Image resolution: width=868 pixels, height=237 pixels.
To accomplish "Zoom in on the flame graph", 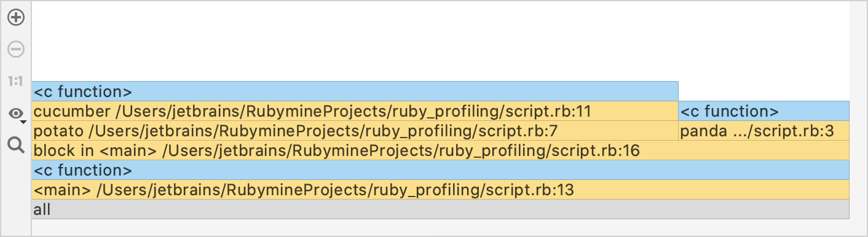I will click(x=16, y=18).
